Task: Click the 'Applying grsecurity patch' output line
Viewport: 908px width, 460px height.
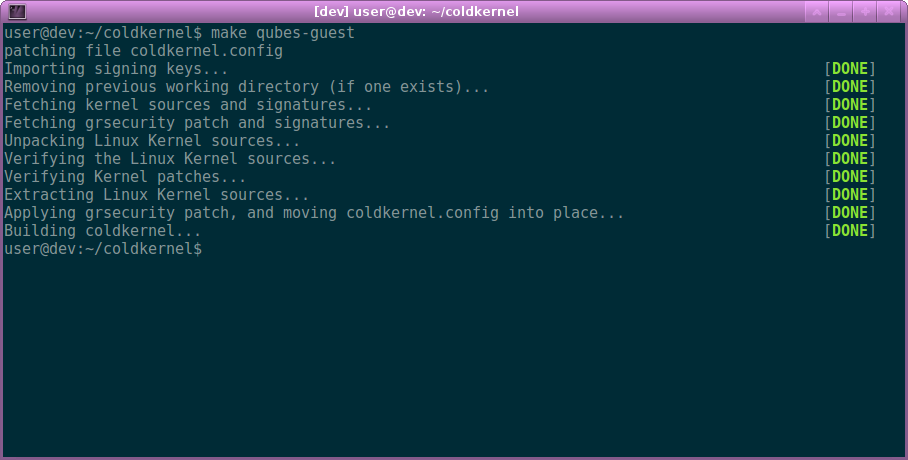Action: 314,213
